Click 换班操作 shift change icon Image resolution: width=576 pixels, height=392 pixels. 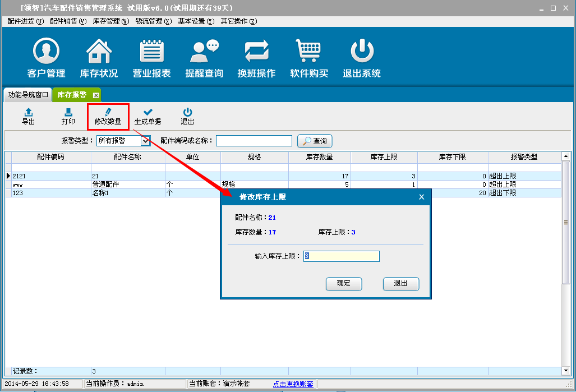[256, 52]
